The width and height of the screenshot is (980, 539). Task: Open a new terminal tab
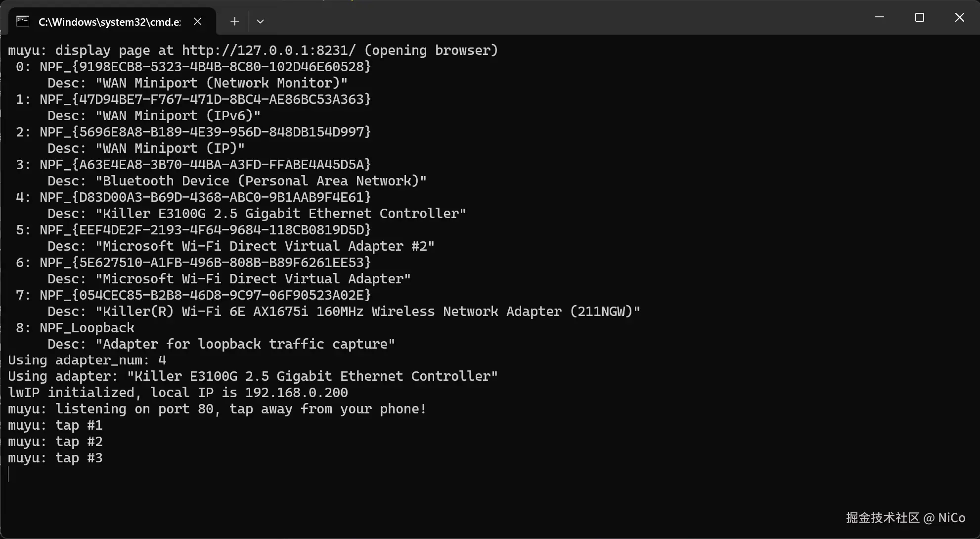pos(234,21)
